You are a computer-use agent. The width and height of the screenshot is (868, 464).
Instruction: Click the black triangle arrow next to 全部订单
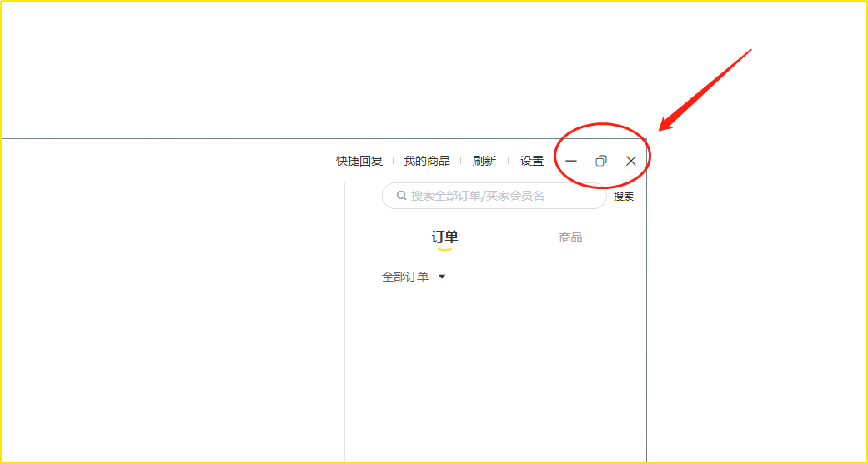[442, 277]
